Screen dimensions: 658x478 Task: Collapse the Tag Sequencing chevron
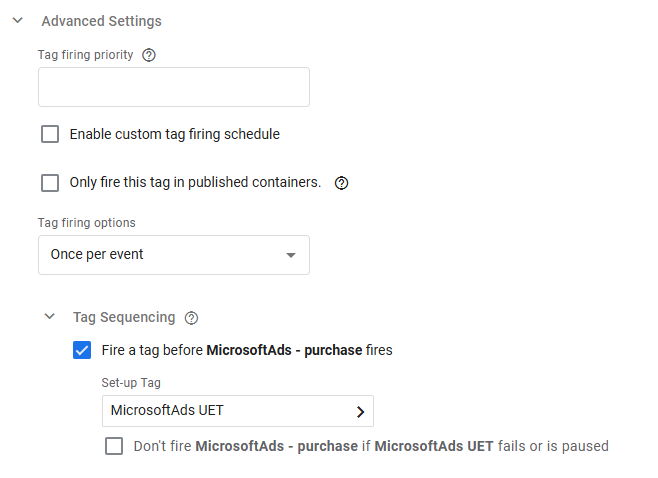49,317
